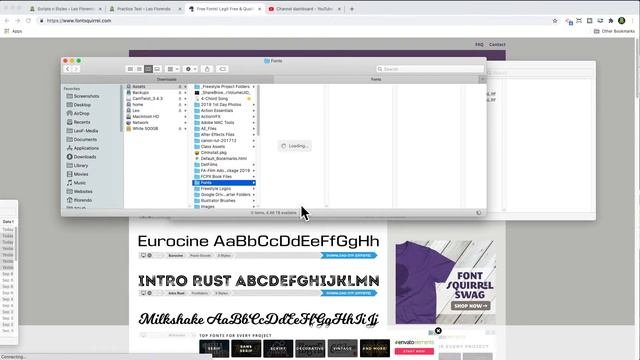Open the Other Bookmarks folder
The width and height of the screenshot is (640, 360).
614,31
